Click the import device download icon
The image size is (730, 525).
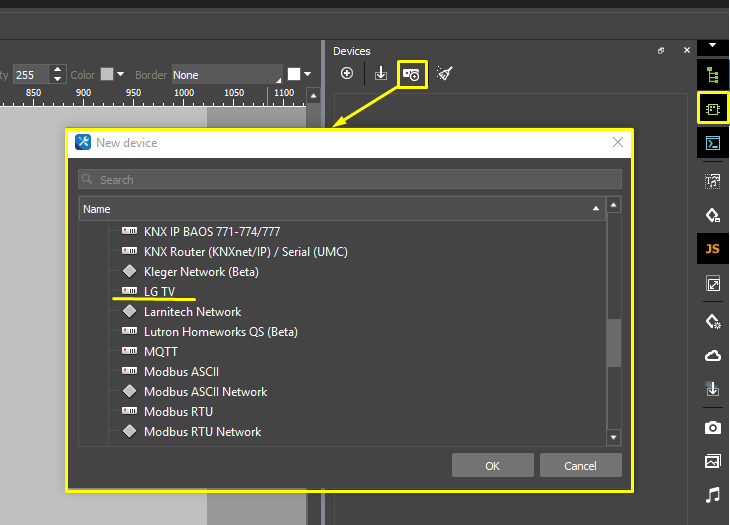tap(380, 74)
